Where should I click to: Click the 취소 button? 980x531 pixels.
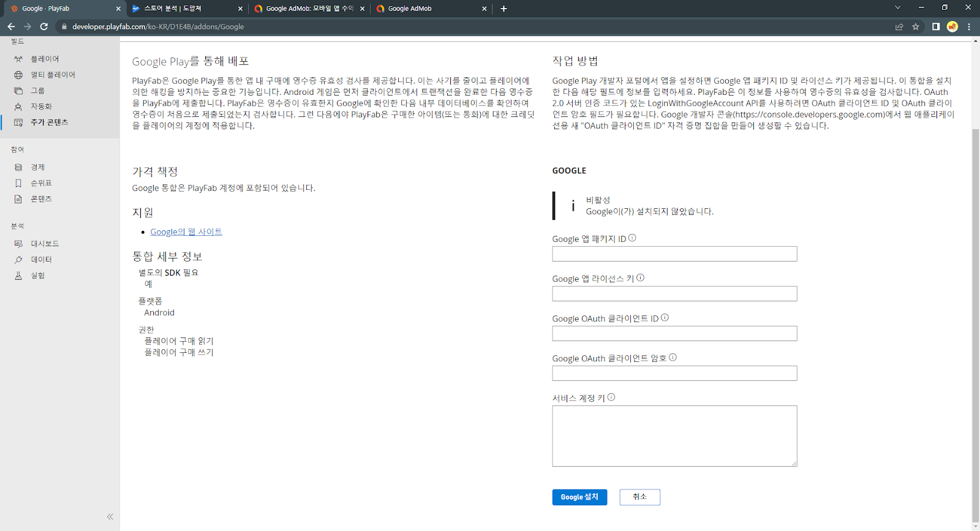click(x=639, y=497)
